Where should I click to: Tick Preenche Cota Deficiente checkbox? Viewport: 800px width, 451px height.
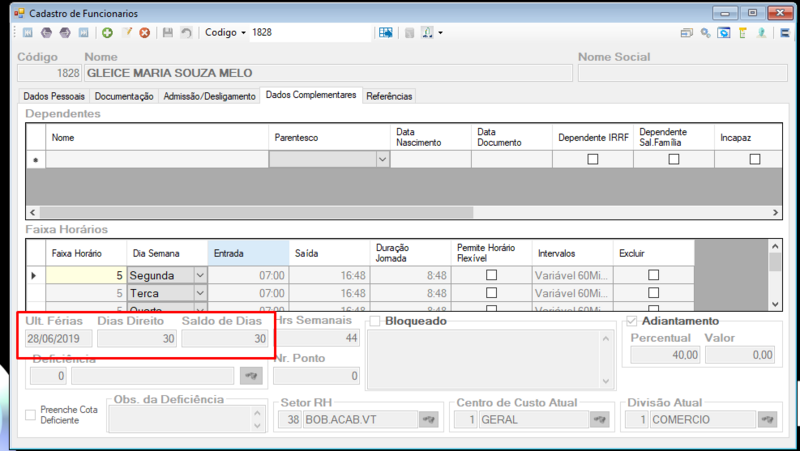(x=31, y=414)
